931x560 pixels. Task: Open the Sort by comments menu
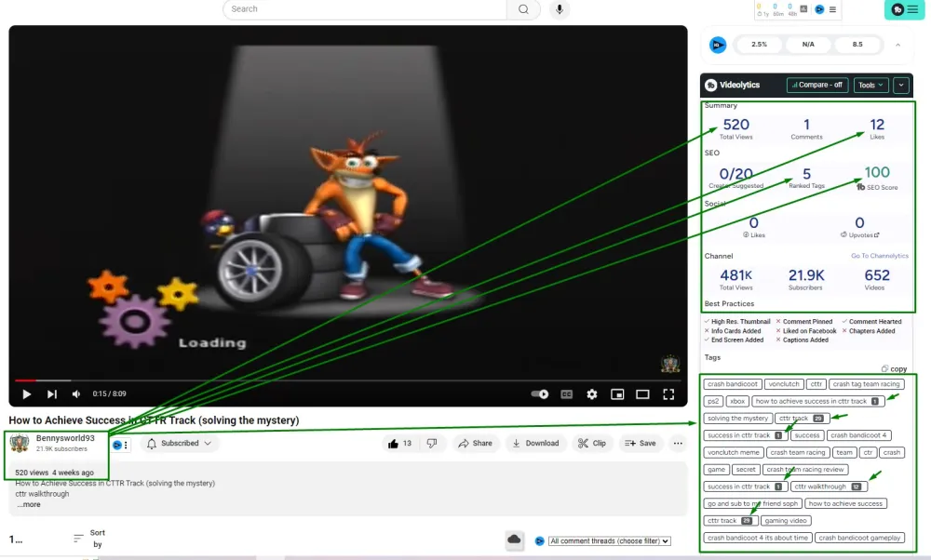[x=89, y=539]
